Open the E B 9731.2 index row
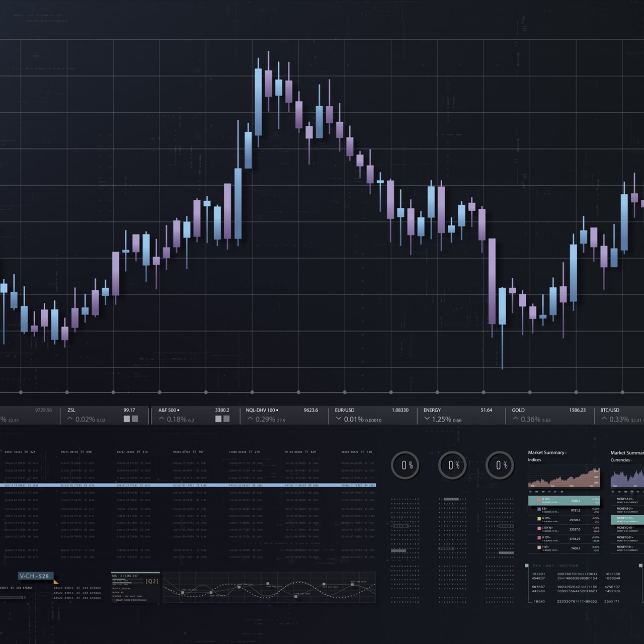 (564, 510)
